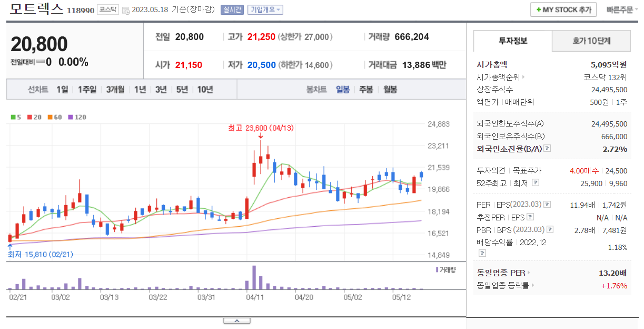Click the +1.76% sector change value
The height and width of the screenshot is (329, 644).
[x=614, y=286]
